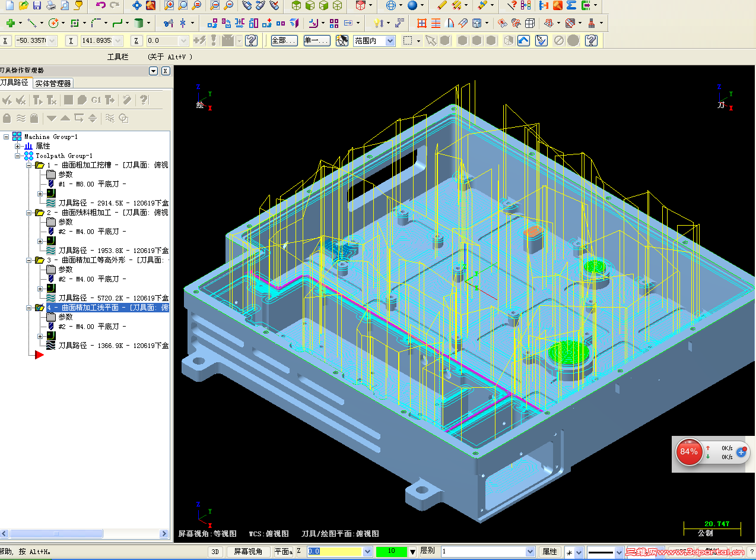Click the double-checkmark select all operations icon
This screenshot has width=756, height=560.
click(8, 100)
